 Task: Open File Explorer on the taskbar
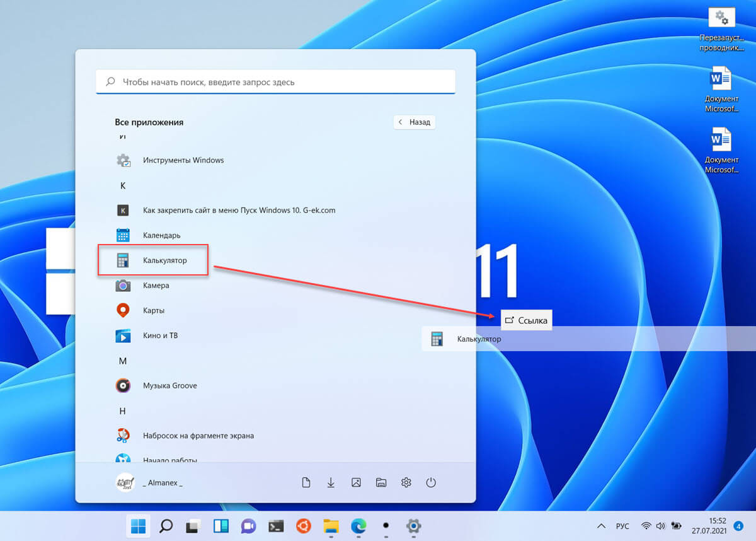[331, 526]
